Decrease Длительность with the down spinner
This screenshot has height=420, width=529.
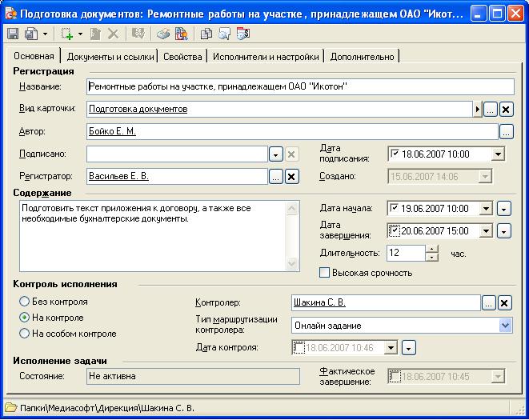tap(432, 257)
